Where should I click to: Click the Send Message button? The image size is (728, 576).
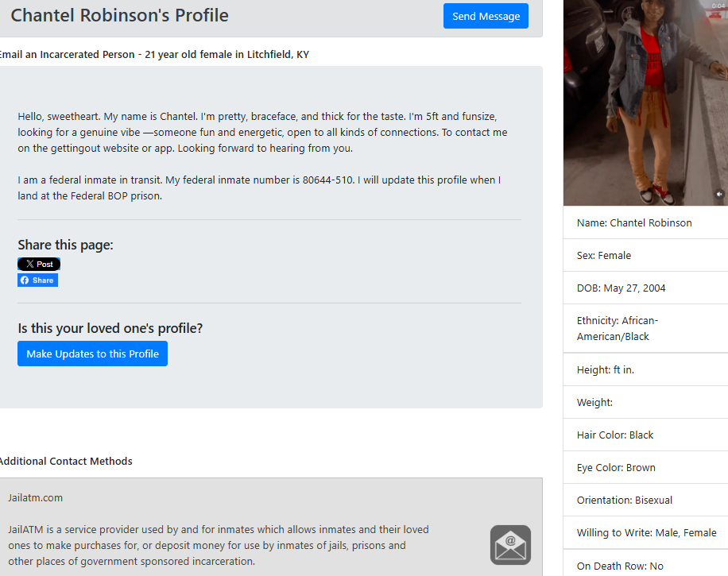(x=486, y=16)
